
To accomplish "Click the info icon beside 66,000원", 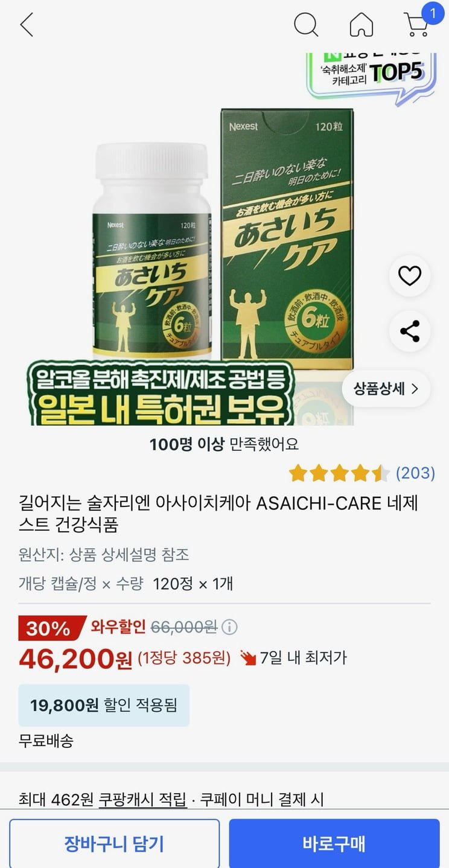I will point(229,627).
